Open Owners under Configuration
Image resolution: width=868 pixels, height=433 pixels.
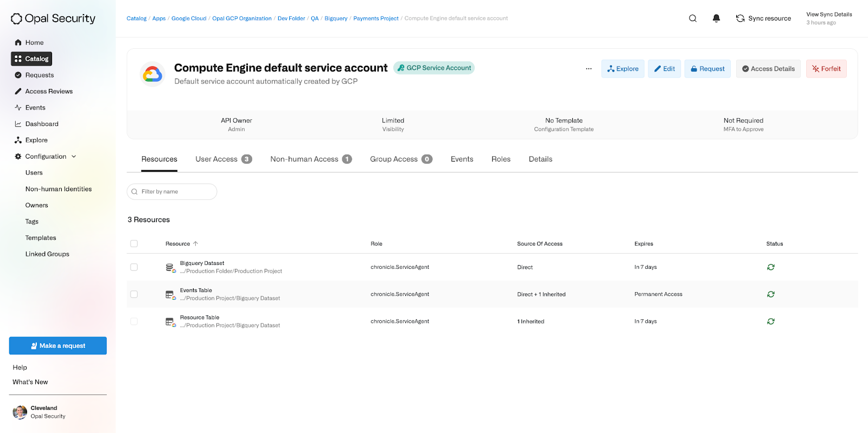pos(36,205)
